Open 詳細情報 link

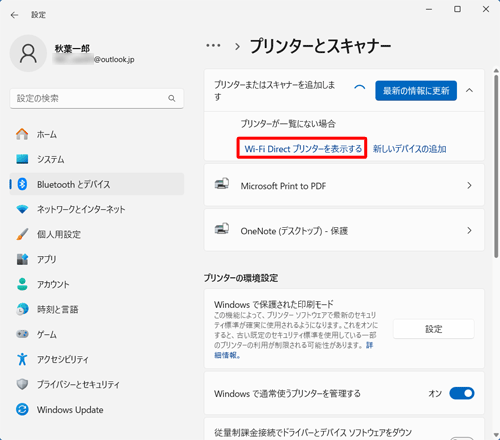(227, 355)
